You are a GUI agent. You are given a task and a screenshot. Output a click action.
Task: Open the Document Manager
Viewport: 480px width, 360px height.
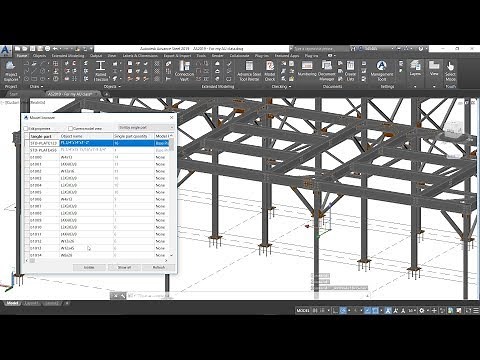(x=326, y=71)
